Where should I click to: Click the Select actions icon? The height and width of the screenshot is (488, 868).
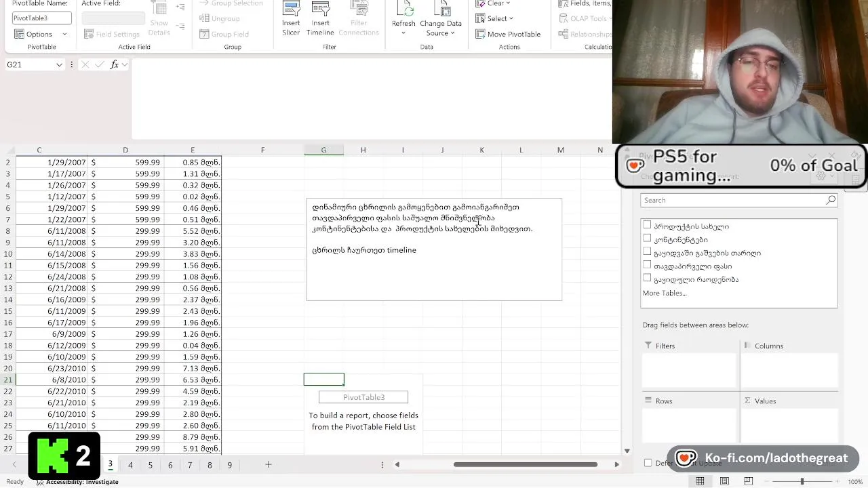click(480, 18)
